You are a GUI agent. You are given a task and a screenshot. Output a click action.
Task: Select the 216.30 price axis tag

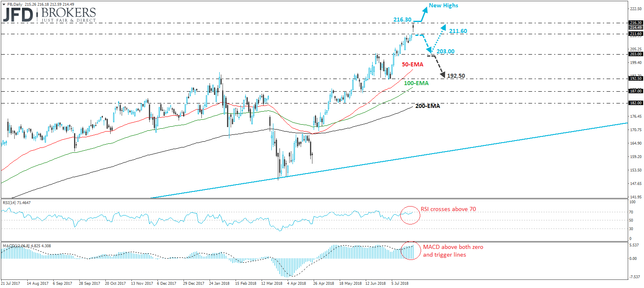(x=636, y=23)
